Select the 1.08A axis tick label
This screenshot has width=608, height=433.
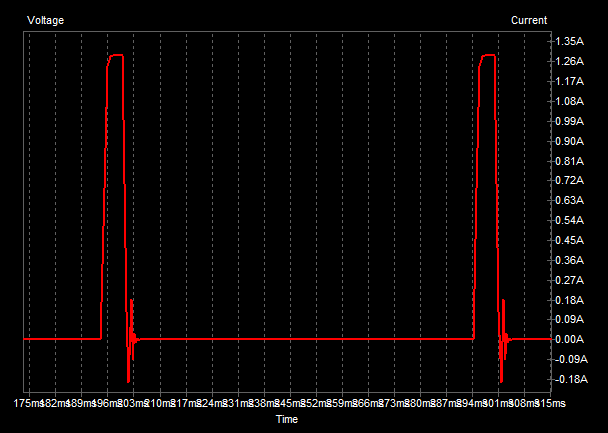[x=570, y=101]
